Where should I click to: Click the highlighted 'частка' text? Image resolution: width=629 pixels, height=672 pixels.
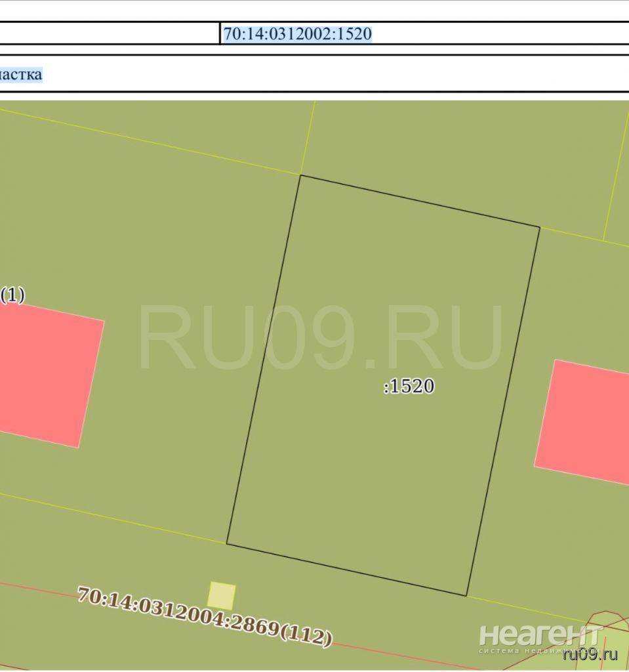pyautogui.click(x=21, y=73)
